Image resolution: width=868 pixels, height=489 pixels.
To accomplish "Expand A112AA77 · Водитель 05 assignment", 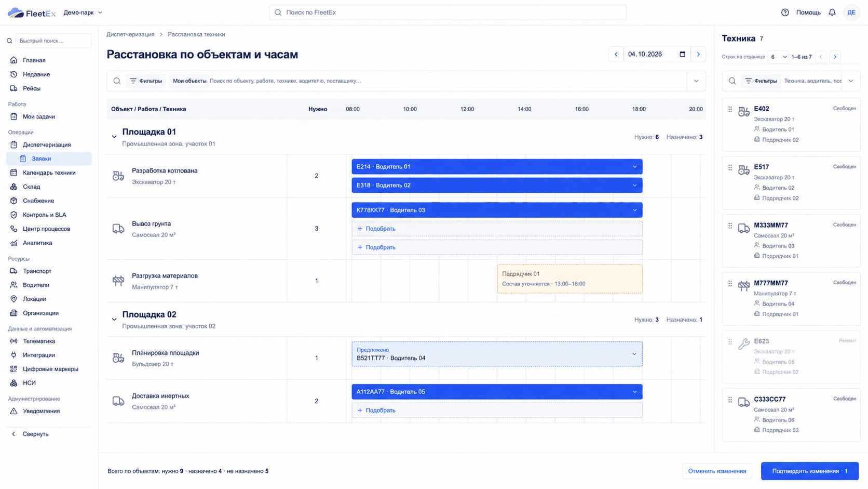I will 634,392.
